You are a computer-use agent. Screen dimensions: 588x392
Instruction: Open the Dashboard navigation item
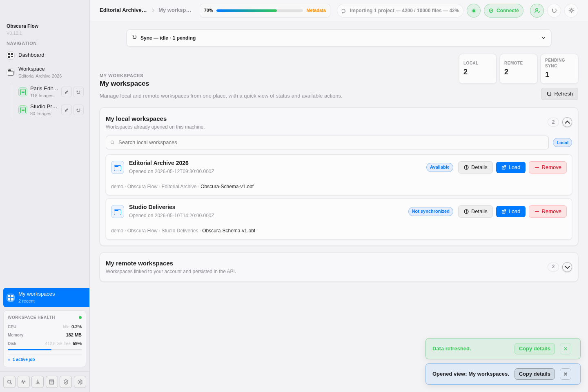point(45,55)
